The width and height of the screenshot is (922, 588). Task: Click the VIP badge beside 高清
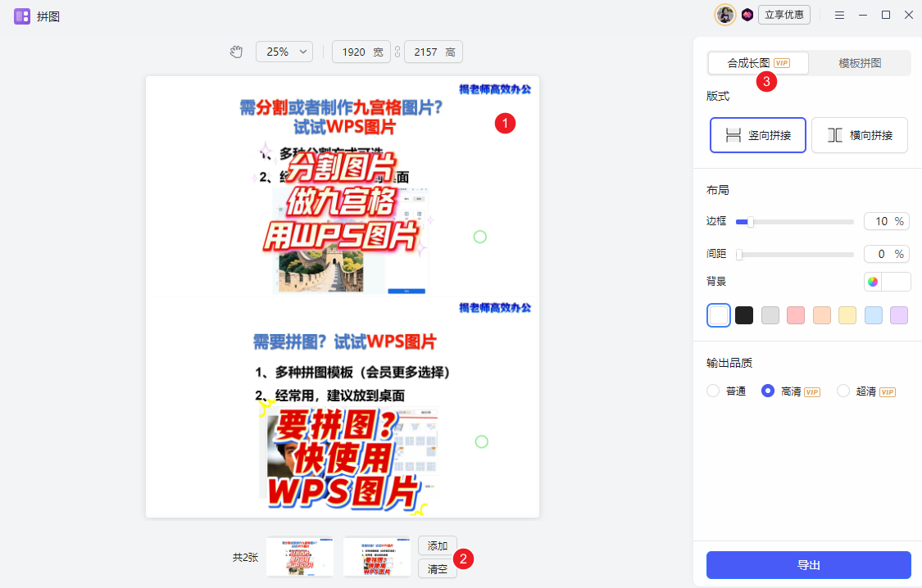(x=812, y=392)
